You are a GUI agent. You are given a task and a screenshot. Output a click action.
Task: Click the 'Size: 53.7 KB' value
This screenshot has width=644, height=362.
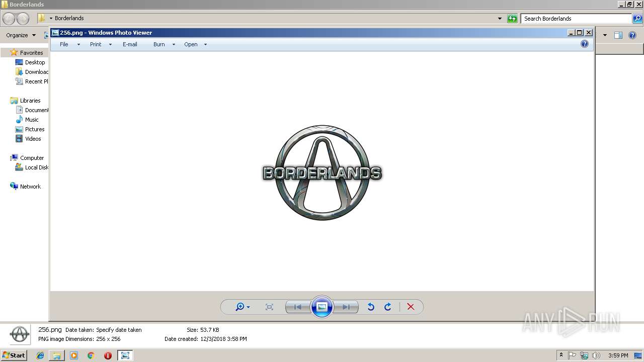[x=210, y=330]
